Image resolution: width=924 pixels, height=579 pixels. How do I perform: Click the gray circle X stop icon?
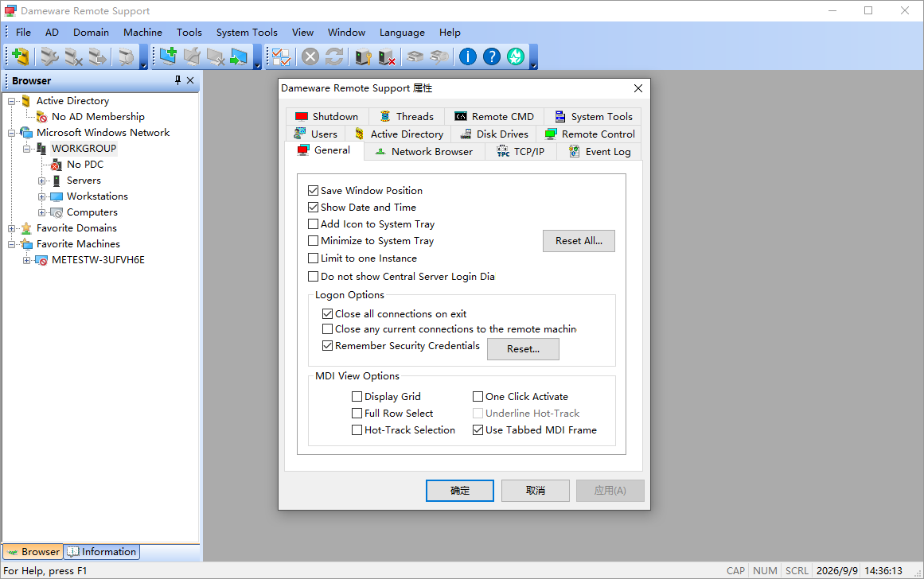point(310,56)
